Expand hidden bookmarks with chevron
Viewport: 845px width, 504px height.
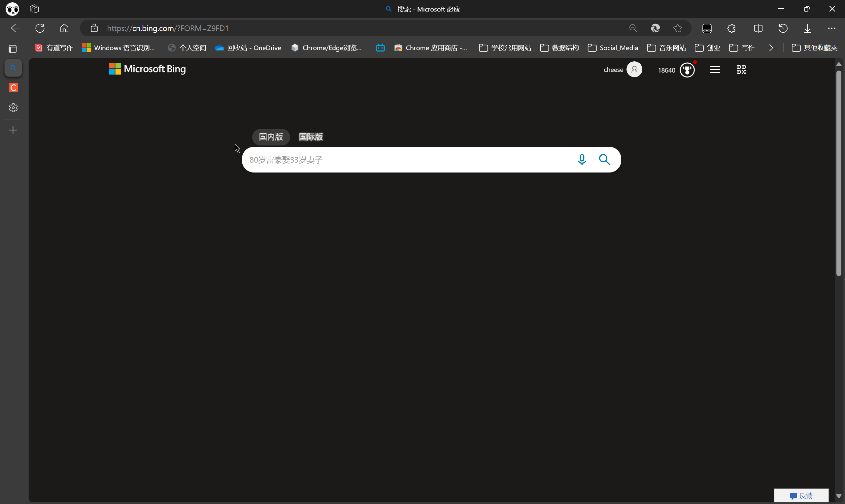(x=771, y=48)
